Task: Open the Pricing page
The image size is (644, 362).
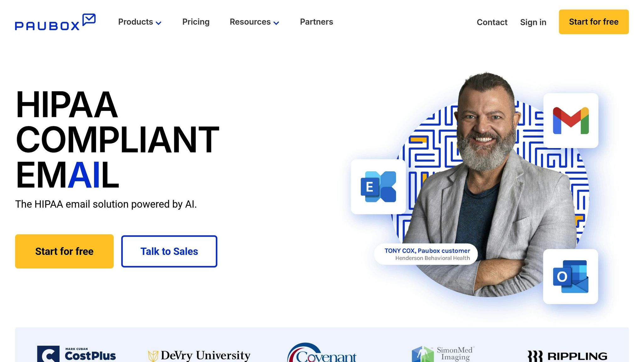Action: [196, 22]
